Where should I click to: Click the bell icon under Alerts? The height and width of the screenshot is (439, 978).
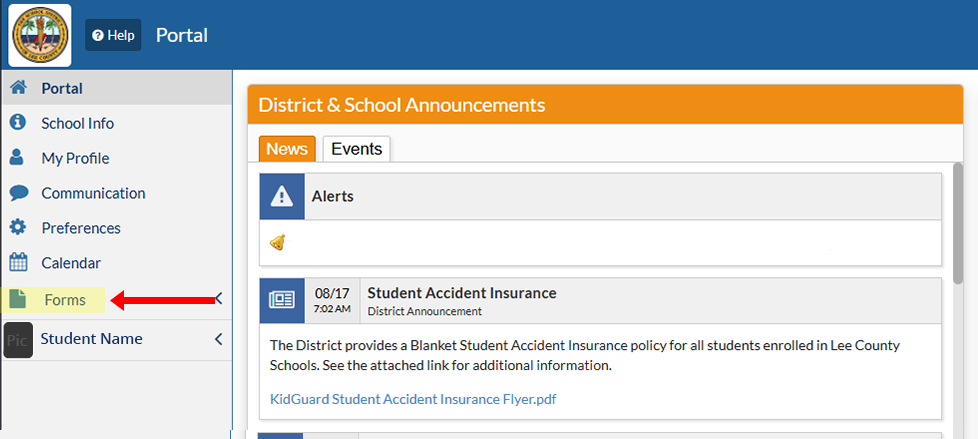click(x=278, y=243)
